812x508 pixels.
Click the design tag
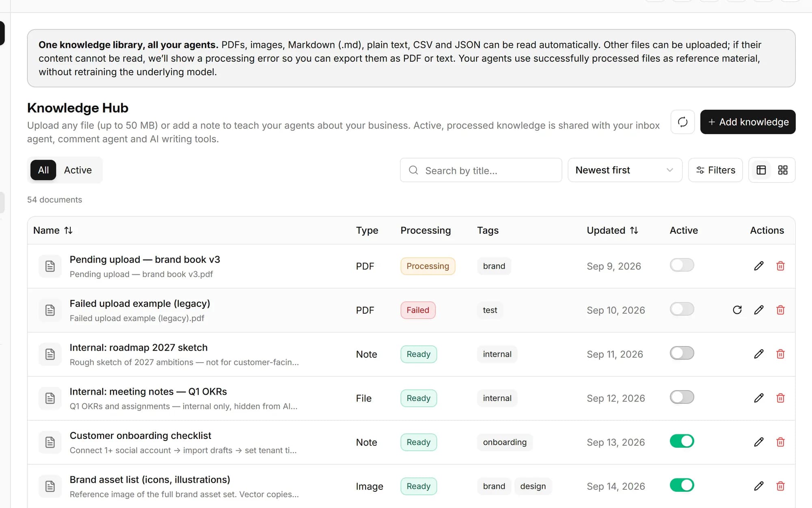[x=533, y=486]
